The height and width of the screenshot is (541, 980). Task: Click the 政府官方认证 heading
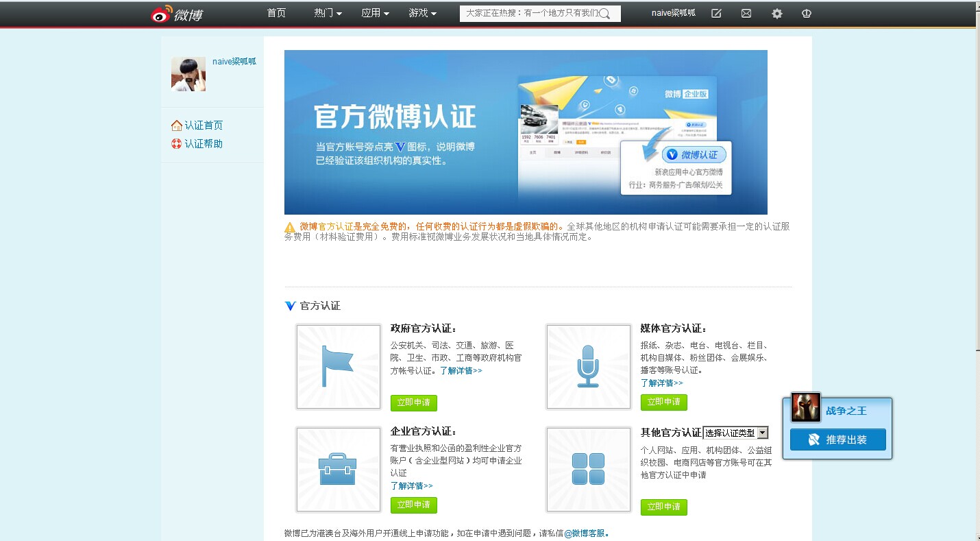click(424, 328)
